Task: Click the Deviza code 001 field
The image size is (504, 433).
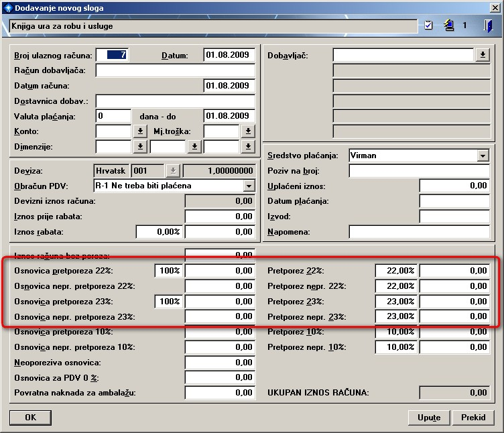Action: [148, 171]
